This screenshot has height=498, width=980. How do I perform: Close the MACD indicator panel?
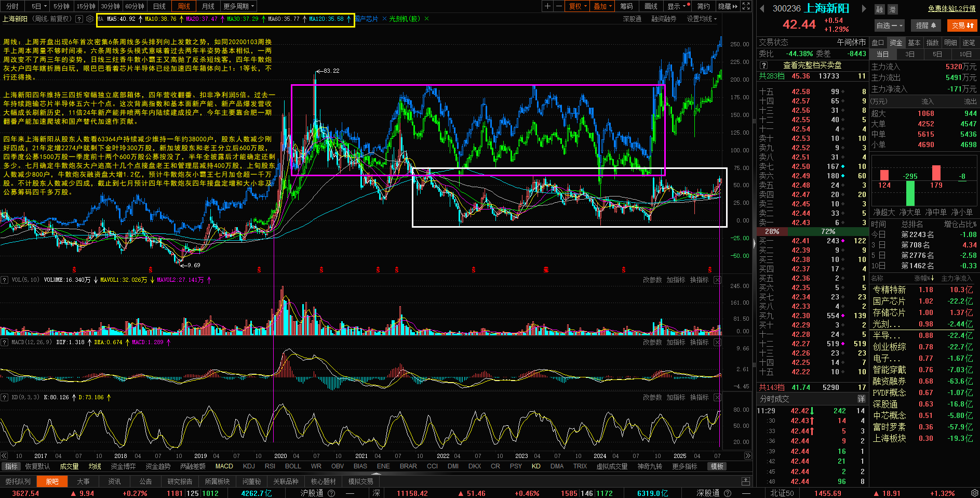click(x=717, y=342)
